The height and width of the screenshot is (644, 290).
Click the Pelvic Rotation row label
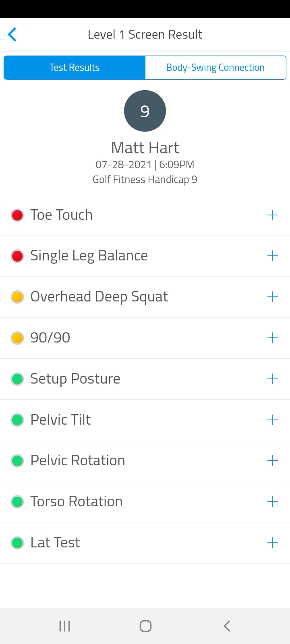[x=78, y=460]
